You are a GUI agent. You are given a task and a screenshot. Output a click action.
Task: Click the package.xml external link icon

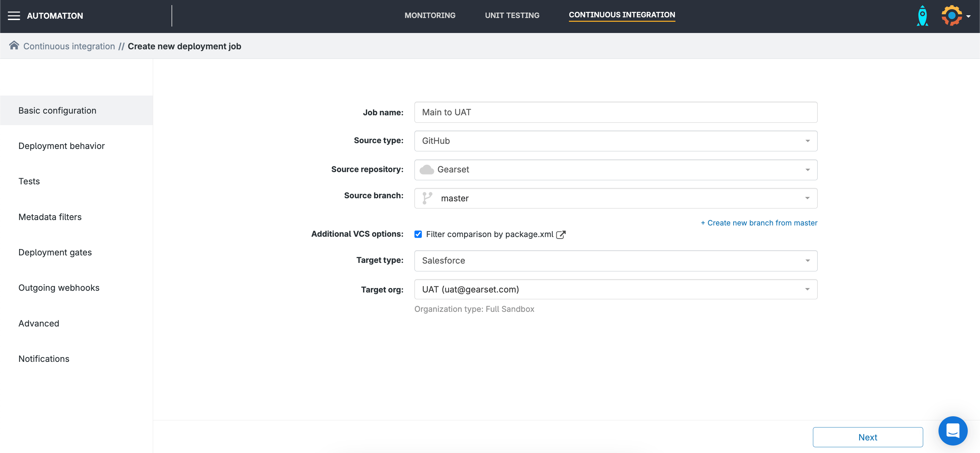561,234
